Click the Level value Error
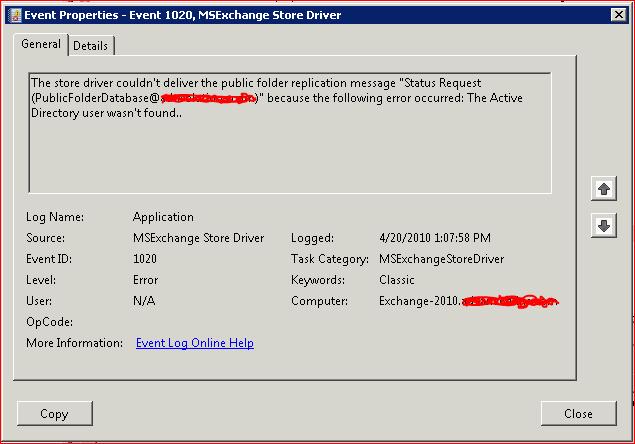The width and height of the screenshot is (635, 444). coord(145,280)
